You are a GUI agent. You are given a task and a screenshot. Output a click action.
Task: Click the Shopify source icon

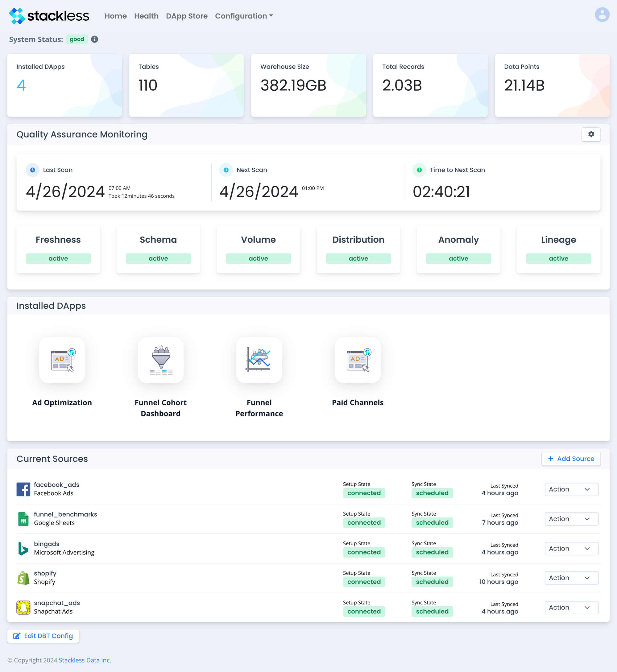[x=23, y=577]
